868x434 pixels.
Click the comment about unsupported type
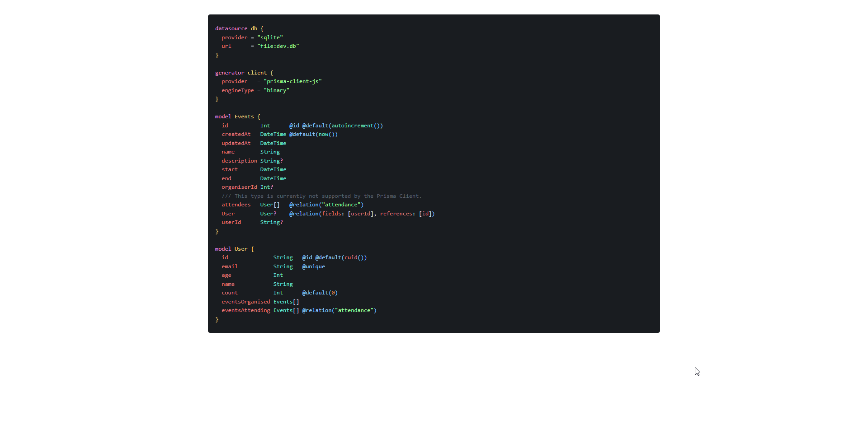pos(321,196)
